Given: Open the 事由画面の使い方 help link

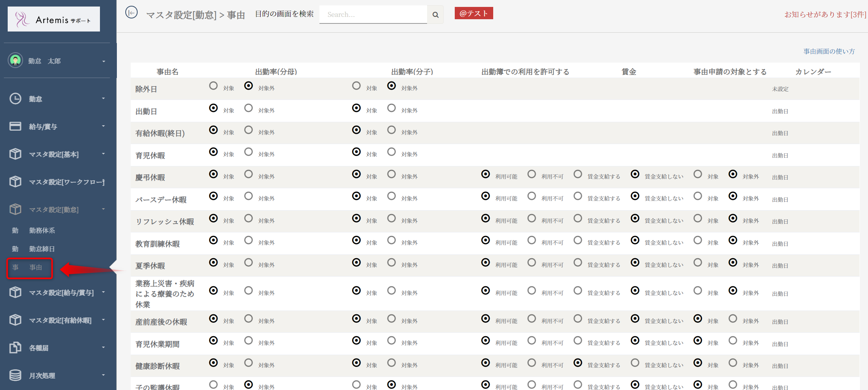Looking at the screenshot, I should point(829,51).
